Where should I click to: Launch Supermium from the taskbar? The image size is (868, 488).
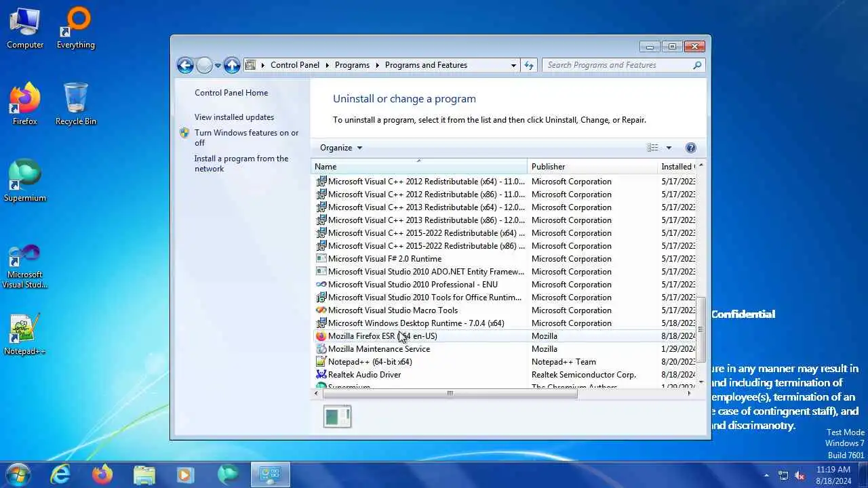point(228,474)
